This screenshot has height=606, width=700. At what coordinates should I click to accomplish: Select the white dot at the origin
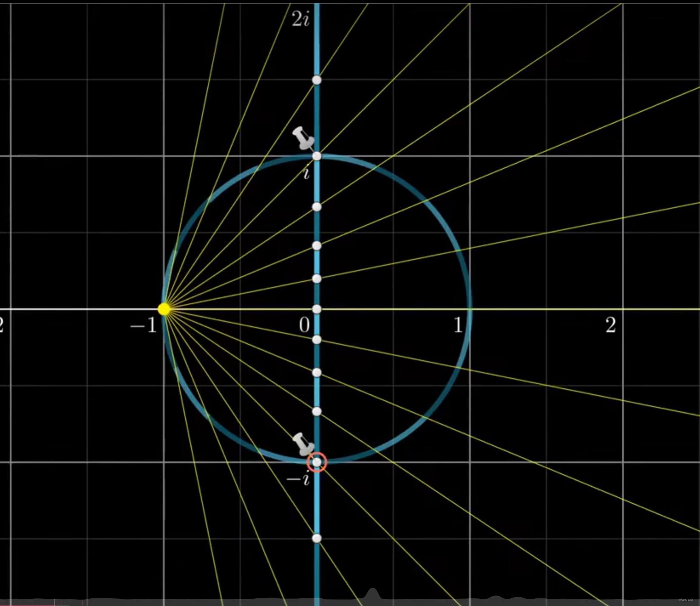coord(317,309)
